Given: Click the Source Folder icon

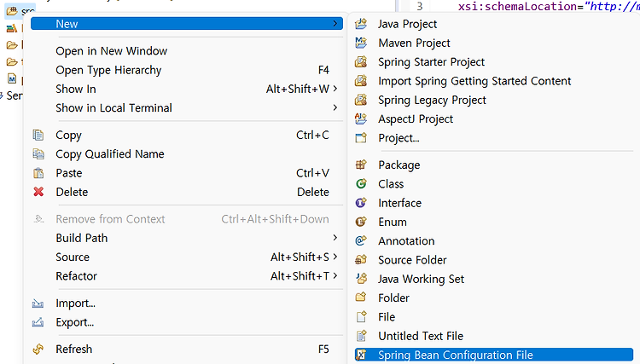Looking at the screenshot, I should [361, 260].
